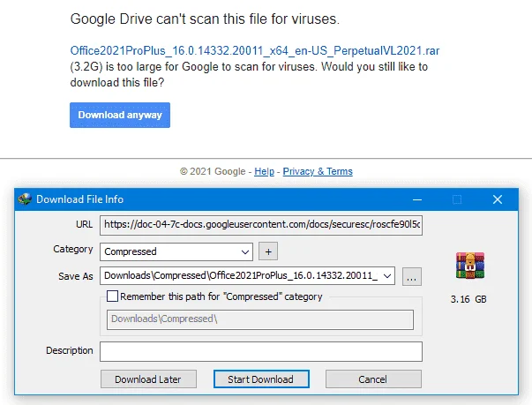Close the Download File Info window
Image resolution: width=532 pixels, height=405 pixels.
498,199
